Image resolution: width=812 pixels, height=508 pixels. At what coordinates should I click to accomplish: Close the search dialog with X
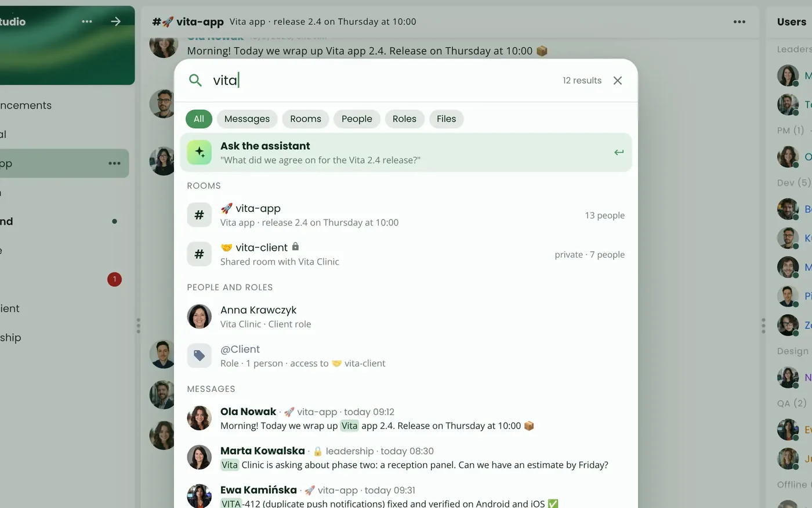tap(618, 80)
